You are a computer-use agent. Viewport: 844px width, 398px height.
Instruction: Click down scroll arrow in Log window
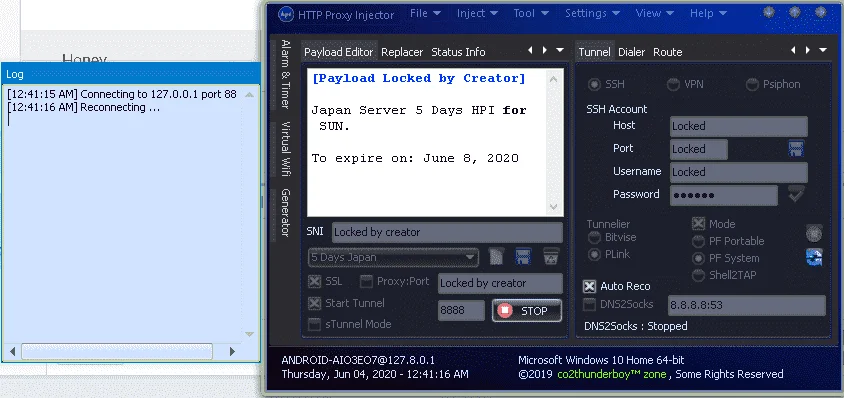click(249, 334)
